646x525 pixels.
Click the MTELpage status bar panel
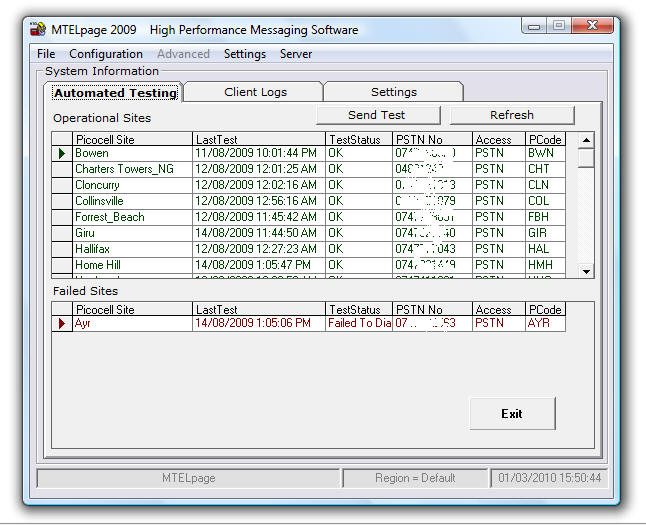188,478
